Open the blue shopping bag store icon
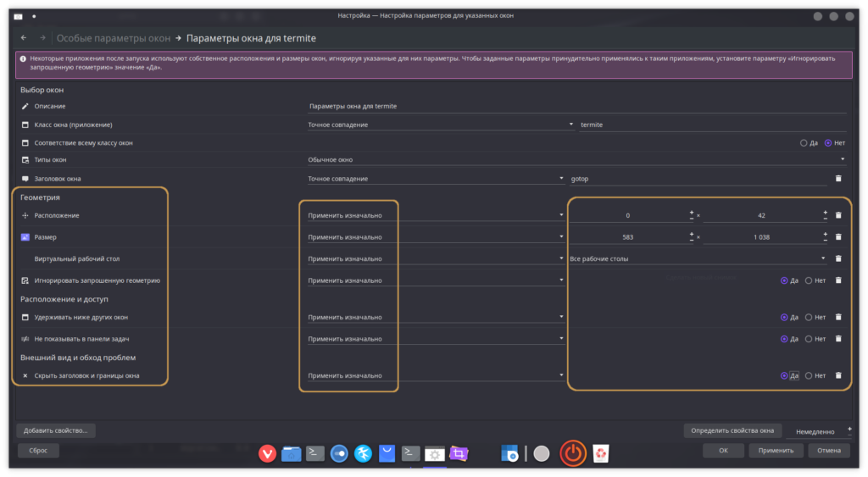The height and width of the screenshot is (477, 868). coord(387,453)
